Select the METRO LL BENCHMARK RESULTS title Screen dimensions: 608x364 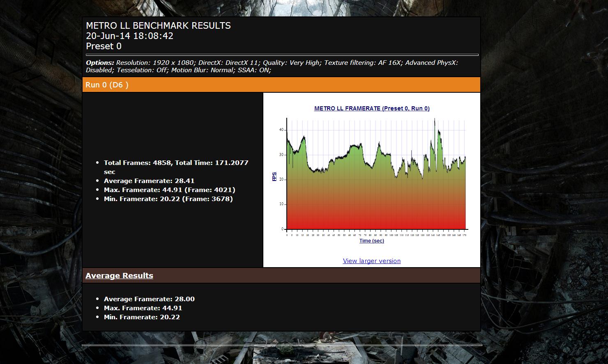(158, 25)
